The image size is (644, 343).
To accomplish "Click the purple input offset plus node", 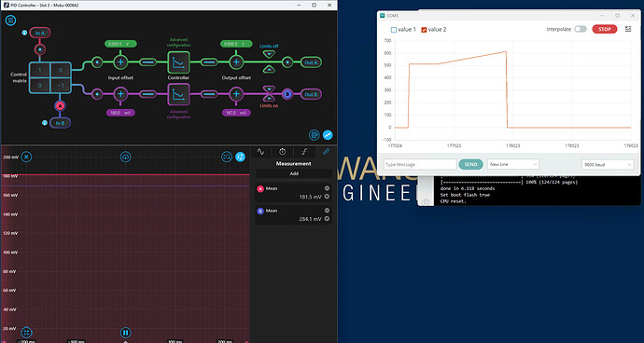I will pos(120,94).
